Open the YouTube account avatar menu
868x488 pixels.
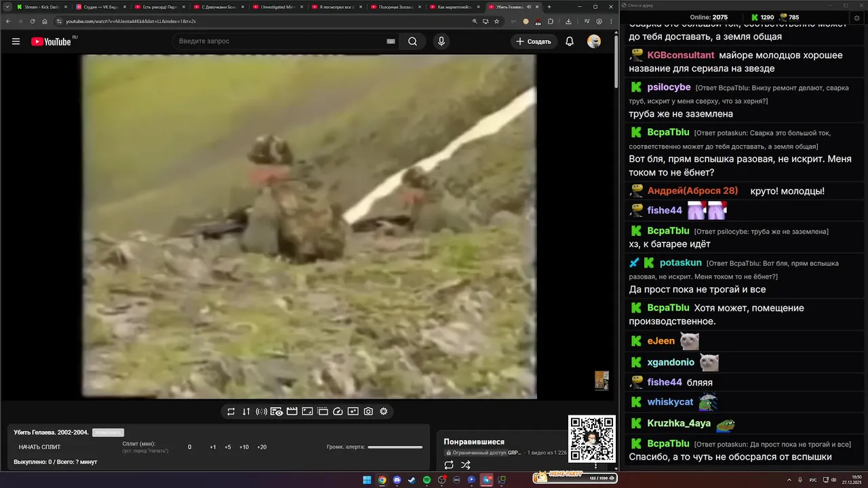[x=594, y=41]
